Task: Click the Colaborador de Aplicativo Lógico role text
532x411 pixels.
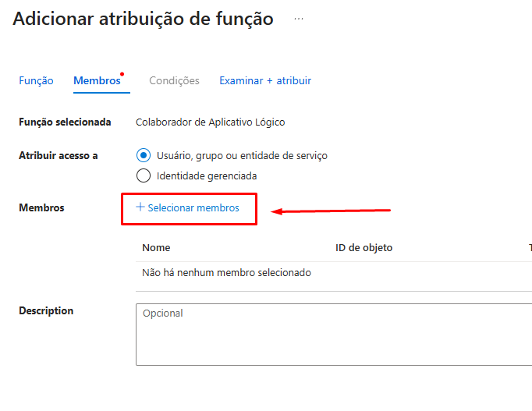Action: tap(211, 122)
